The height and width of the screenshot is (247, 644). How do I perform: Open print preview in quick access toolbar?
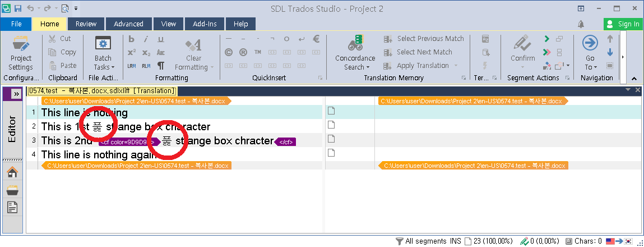click(x=65, y=8)
